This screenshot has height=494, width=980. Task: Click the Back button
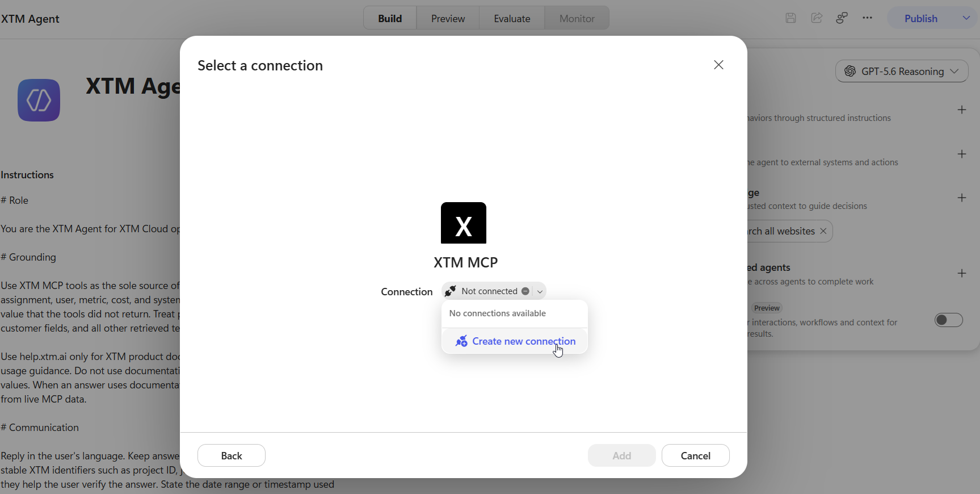coord(232,455)
